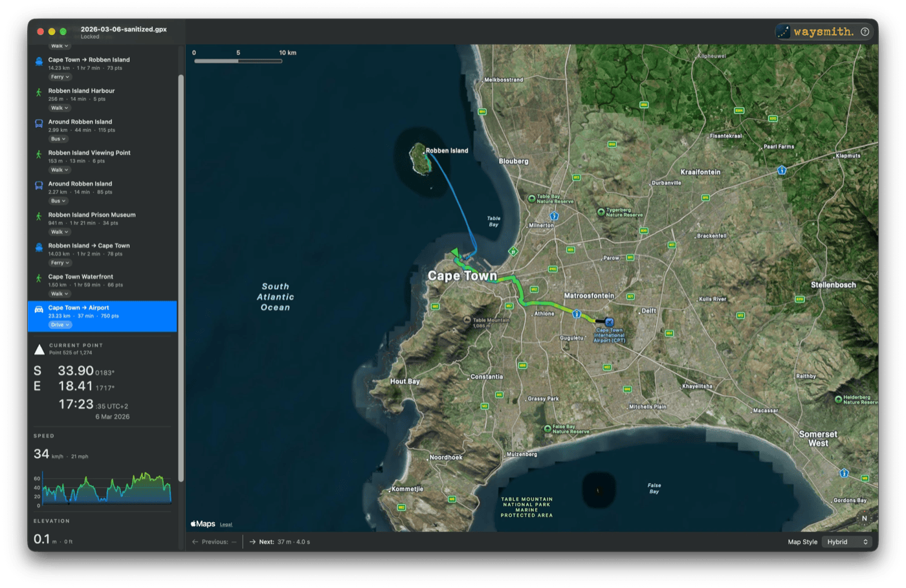
Task: Click the walking icon beside Robben Island Harbour
Action: tap(39, 93)
